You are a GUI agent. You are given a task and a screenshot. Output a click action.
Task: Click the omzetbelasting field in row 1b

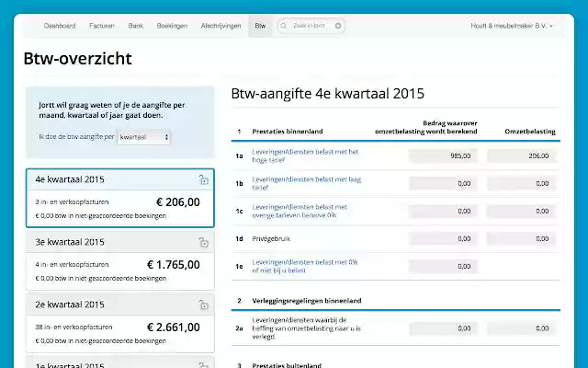522,183
